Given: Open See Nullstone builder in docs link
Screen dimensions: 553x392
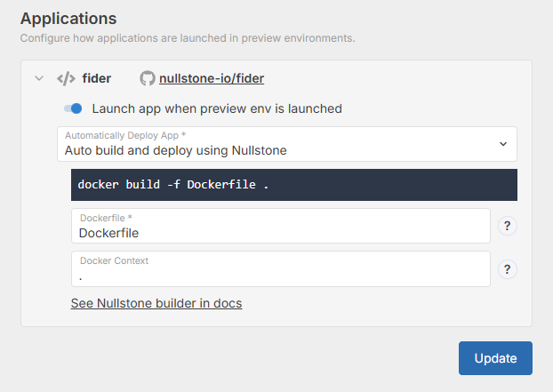Looking at the screenshot, I should tap(156, 303).
